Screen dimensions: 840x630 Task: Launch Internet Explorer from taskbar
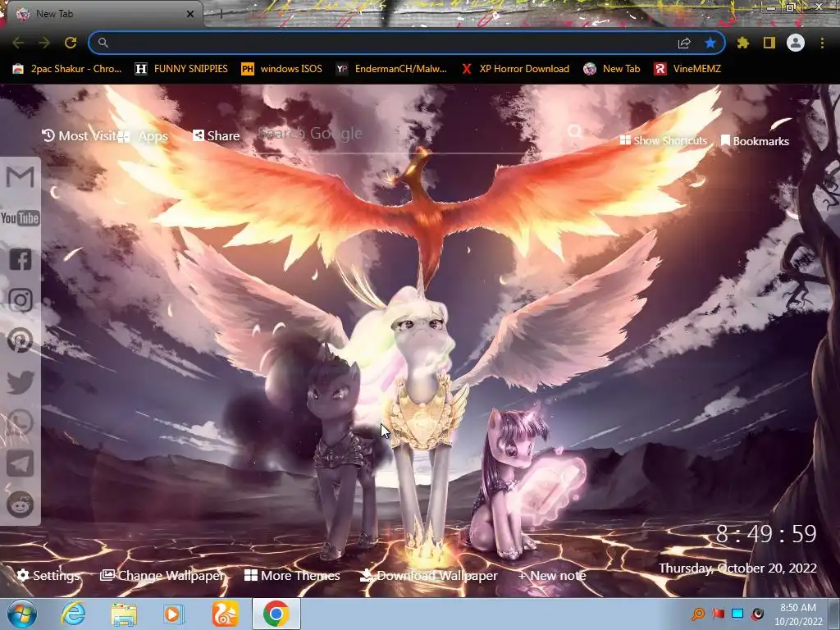73,614
